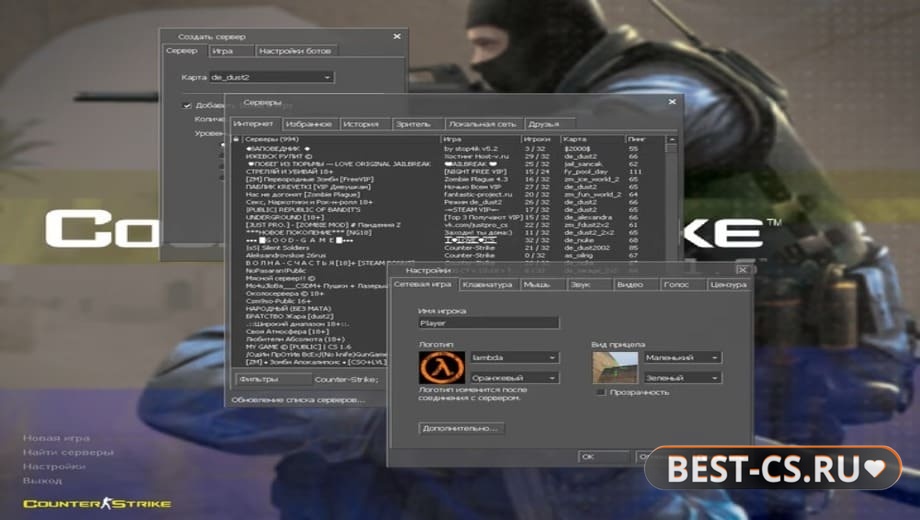Open the Оранжевый logo color dropdown

(x=514, y=378)
